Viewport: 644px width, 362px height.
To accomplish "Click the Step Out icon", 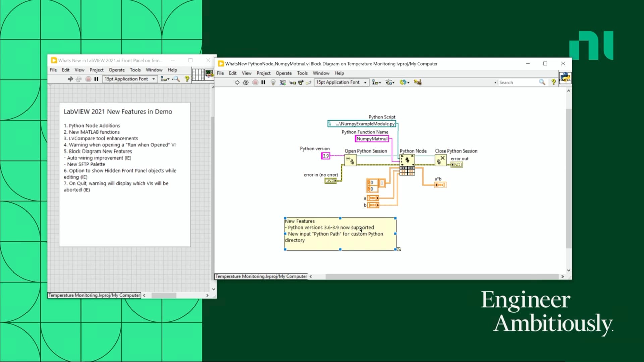I will point(308,82).
